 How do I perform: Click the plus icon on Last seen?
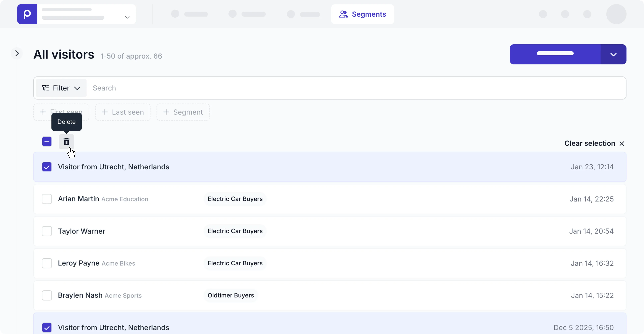(x=105, y=112)
